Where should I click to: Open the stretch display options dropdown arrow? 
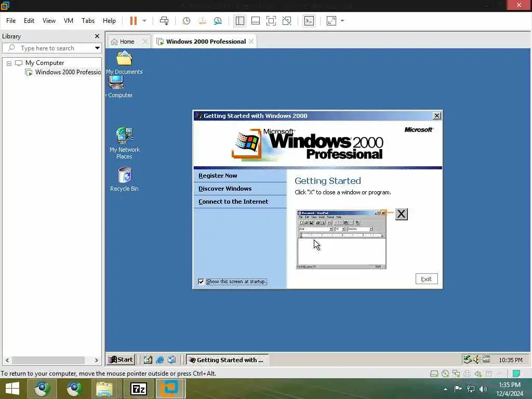pos(342,21)
